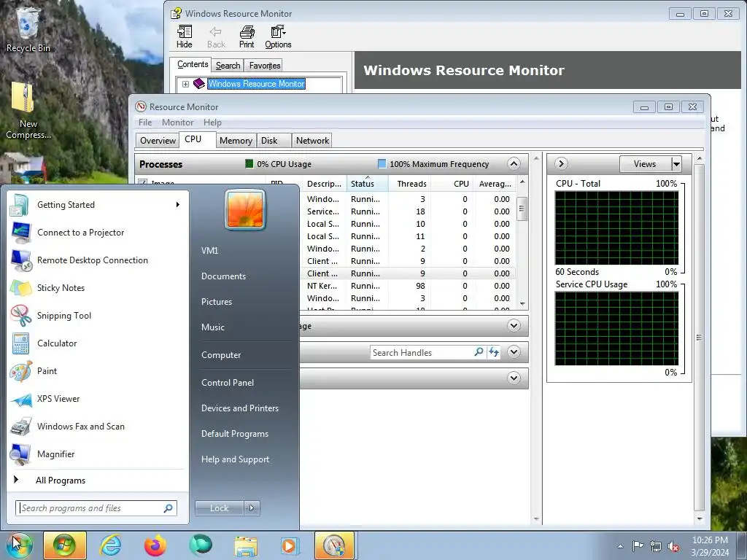Switch to the Network tab
747x560 pixels.
312,141
